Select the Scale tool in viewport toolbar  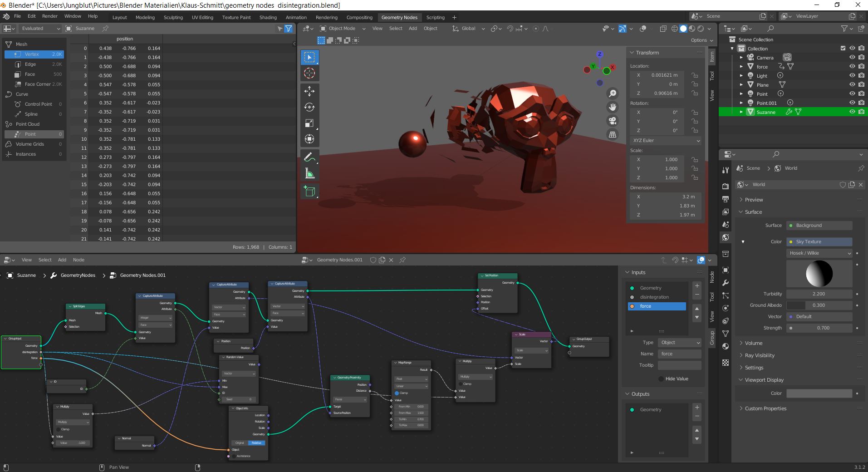coord(309,123)
